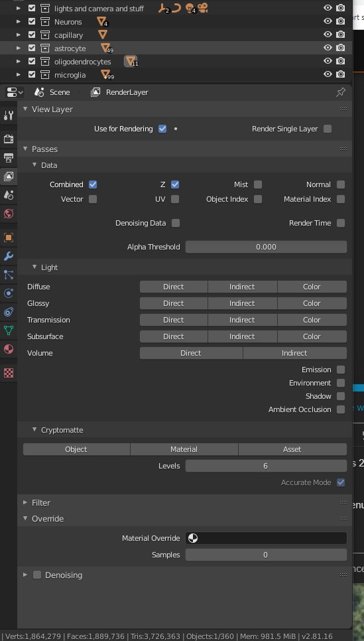Open the Texture properties tab
Image resolution: width=364 pixels, height=641 pixels.
pos(9,373)
